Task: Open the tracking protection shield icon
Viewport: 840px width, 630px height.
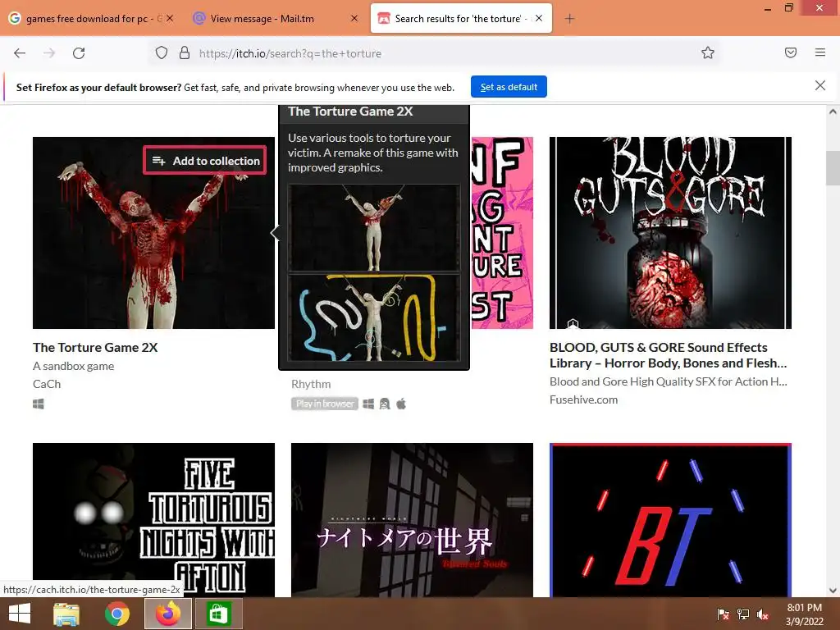Action: click(x=162, y=53)
